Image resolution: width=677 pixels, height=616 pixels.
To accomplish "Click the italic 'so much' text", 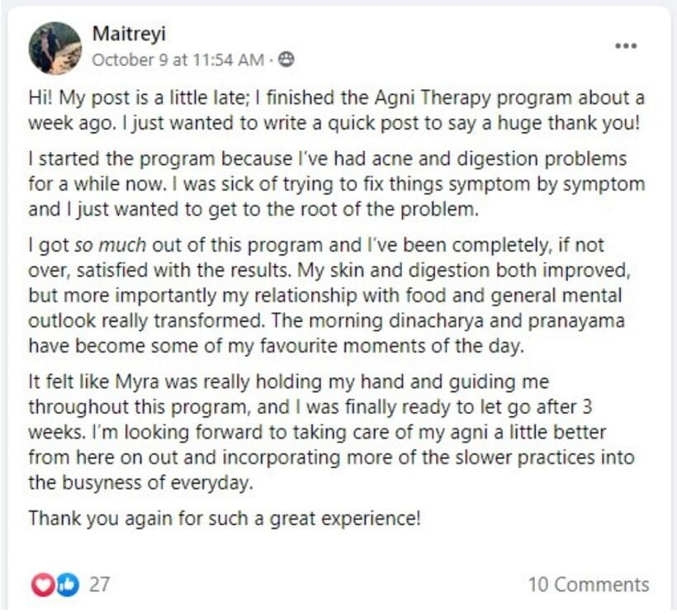I will click(x=110, y=245).
